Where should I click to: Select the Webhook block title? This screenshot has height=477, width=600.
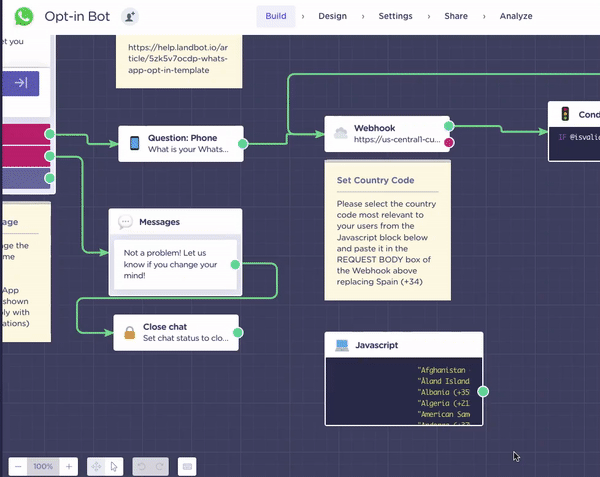point(374,128)
